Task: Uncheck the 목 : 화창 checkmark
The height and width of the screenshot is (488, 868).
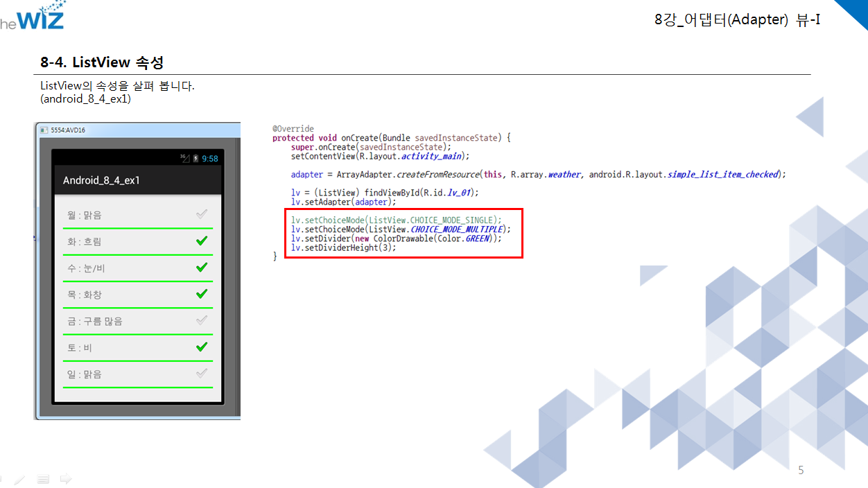Action: (202, 294)
